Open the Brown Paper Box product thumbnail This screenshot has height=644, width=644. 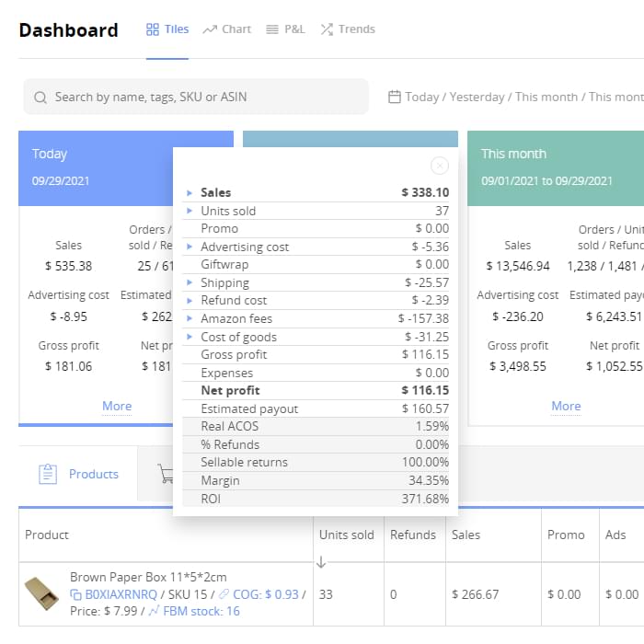pyautogui.click(x=41, y=594)
